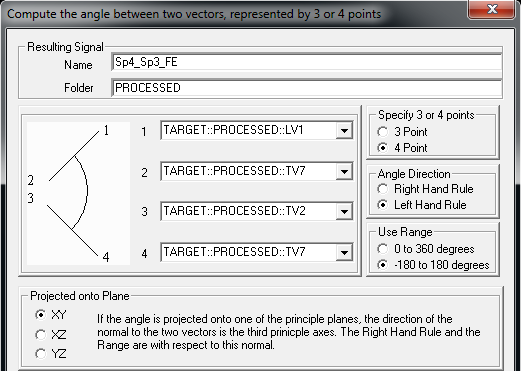The height and width of the screenshot is (371, 521).
Task: Open dropdown arrow for point 4 TV7
Action: click(344, 252)
